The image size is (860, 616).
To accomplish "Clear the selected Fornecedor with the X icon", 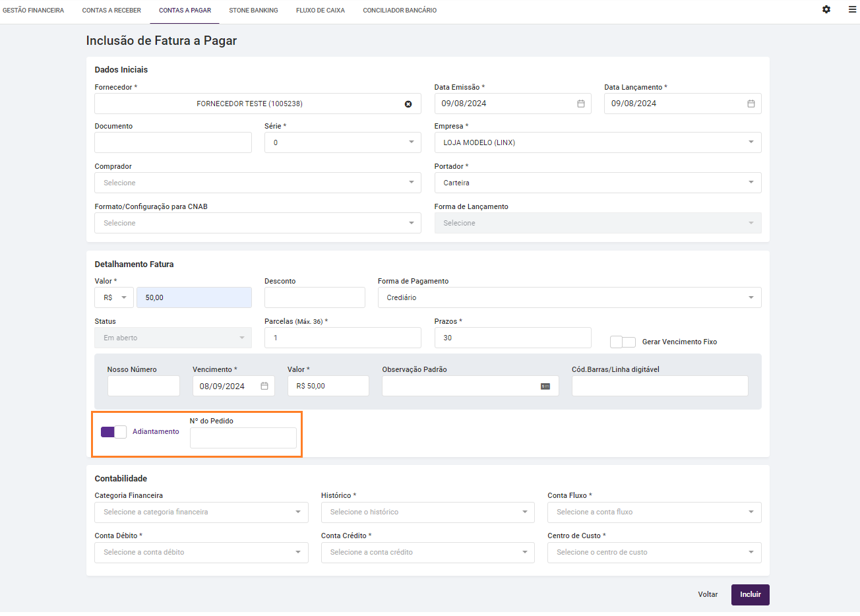I will 408,104.
